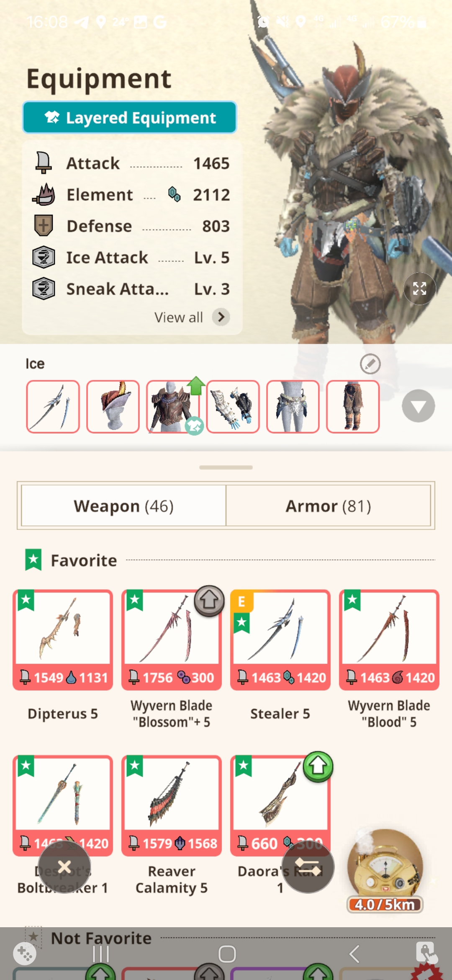Open Layered Equipment button
The height and width of the screenshot is (980, 452).
point(130,117)
